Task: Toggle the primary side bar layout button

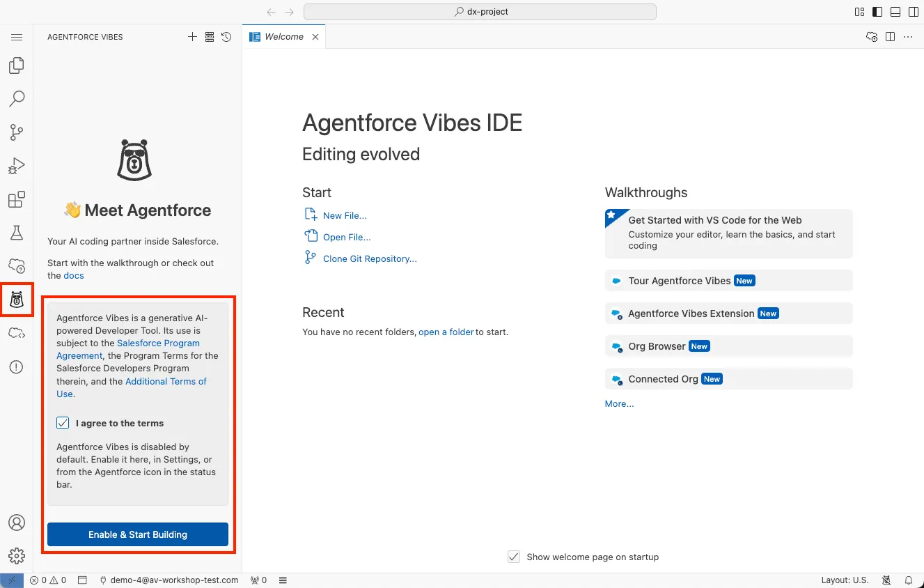Action: pos(877,12)
